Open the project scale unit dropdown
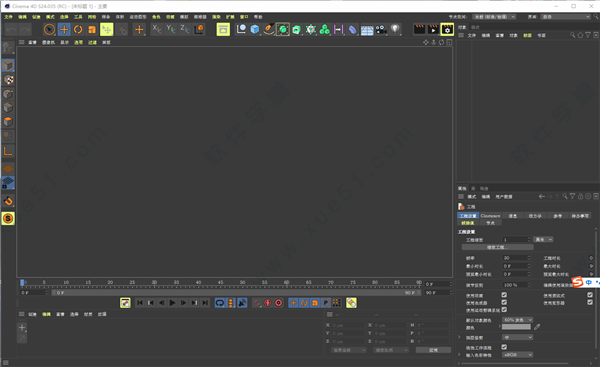 coord(543,240)
